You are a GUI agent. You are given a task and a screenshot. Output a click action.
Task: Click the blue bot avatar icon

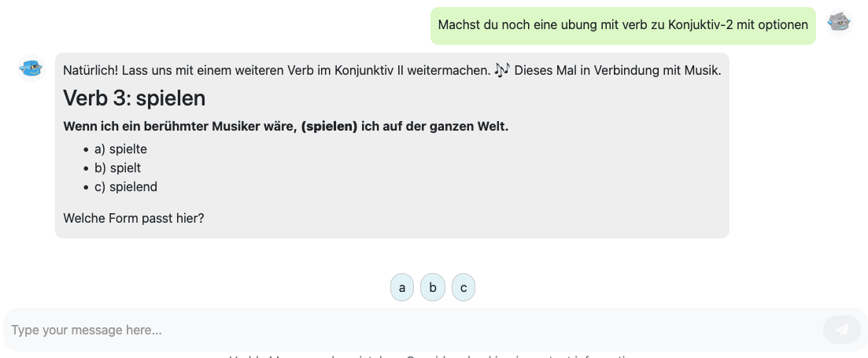[x=31, y=68]
